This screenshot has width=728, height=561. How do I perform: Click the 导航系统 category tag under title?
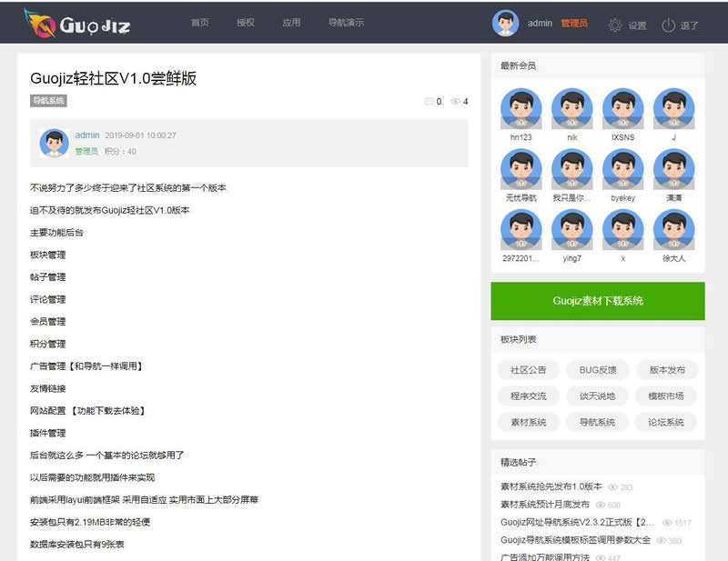[x=48, y=101]
